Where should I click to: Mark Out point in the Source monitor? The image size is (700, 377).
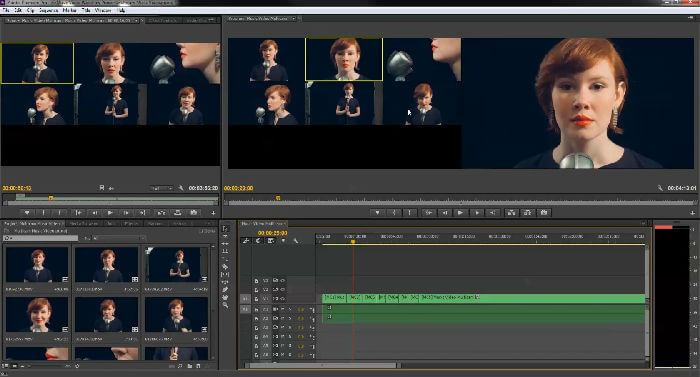59,213
